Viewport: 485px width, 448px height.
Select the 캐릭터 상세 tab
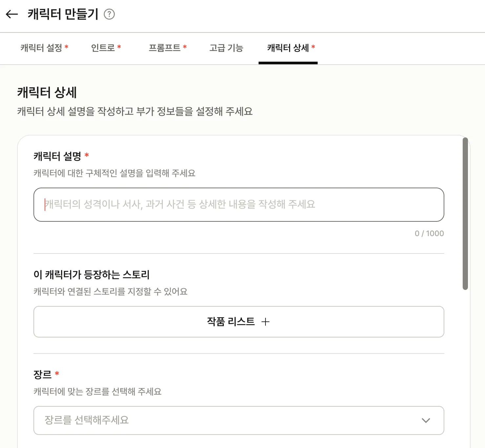(x=288, y=48)
